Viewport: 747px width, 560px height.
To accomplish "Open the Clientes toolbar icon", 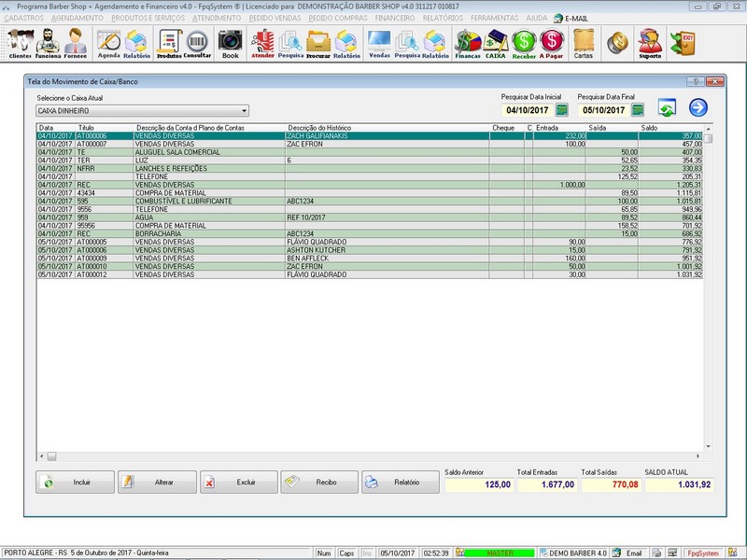I will pyautogui.click(x=20, y=43).
